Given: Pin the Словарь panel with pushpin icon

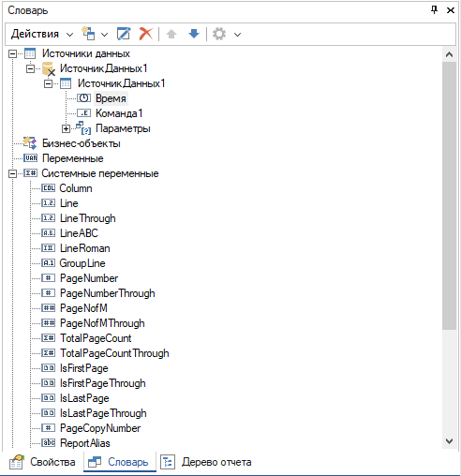Looking at the screenshot, I should point(434,10).
